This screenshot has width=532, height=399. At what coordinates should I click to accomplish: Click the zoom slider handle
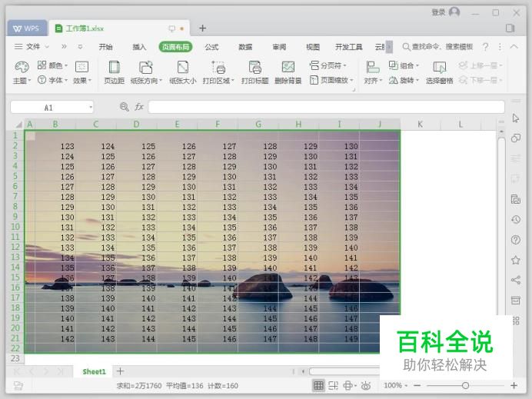tap(466, 385)
